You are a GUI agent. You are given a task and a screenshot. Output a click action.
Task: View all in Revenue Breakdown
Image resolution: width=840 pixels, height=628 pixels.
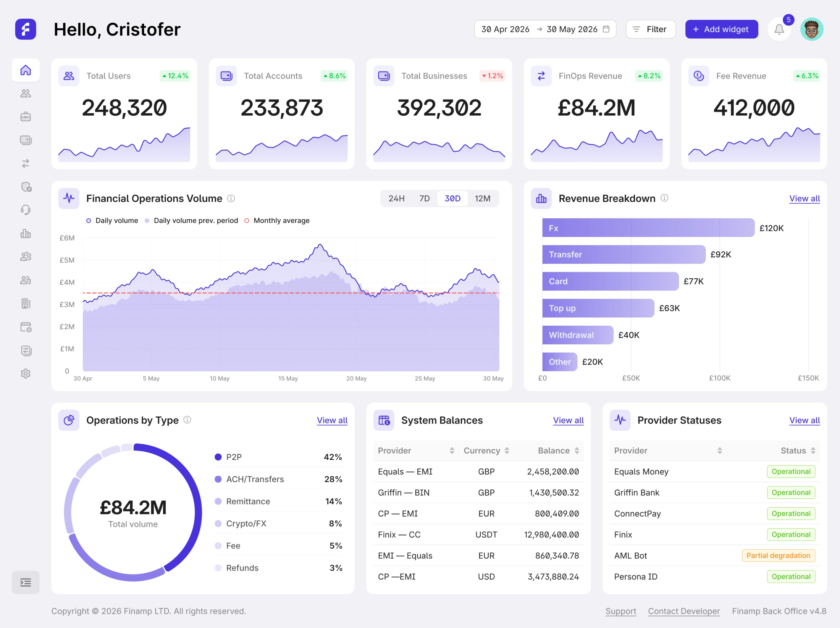coord(804,199)
